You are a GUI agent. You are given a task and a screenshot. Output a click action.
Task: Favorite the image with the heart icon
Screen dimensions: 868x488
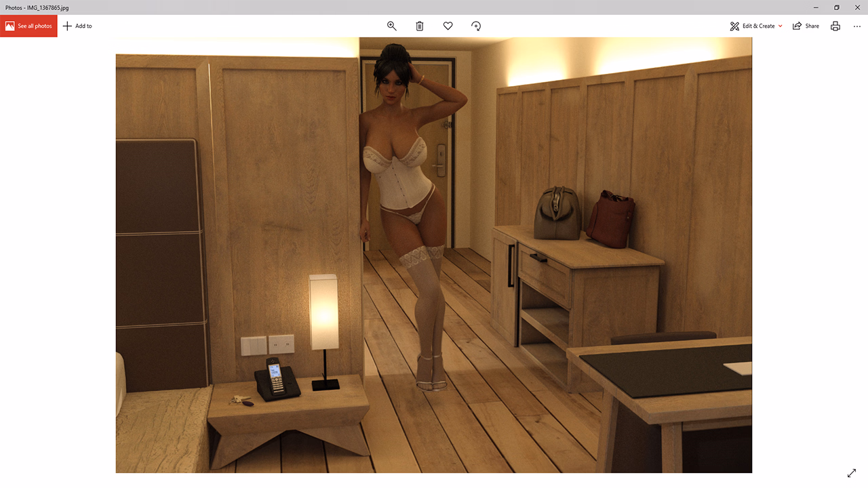(x=448, y=26)
